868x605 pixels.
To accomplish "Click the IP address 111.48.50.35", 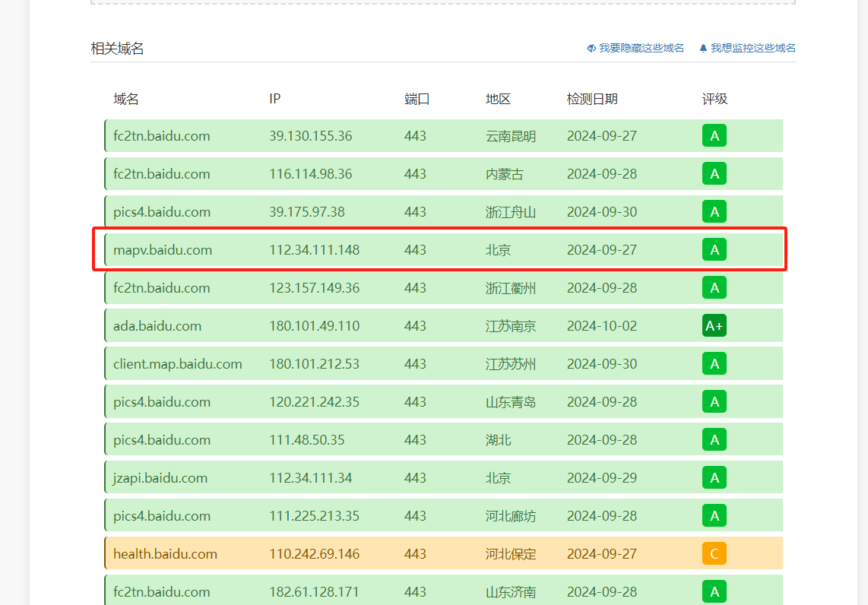I will point(307,440).
